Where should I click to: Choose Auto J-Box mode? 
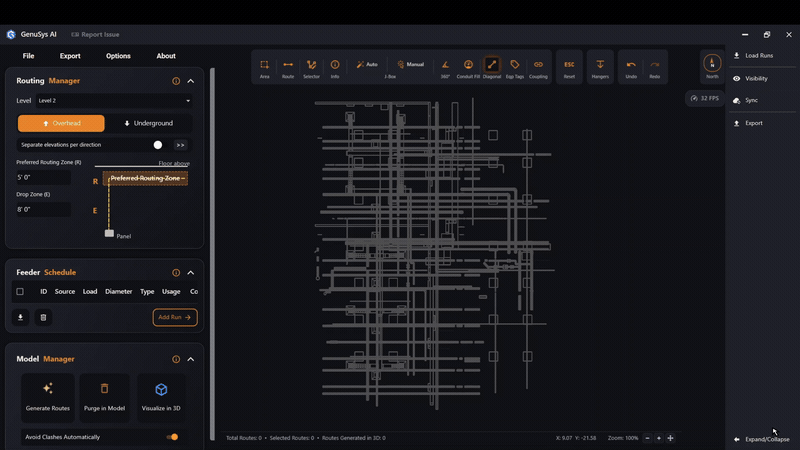click(x=367, y=64)
